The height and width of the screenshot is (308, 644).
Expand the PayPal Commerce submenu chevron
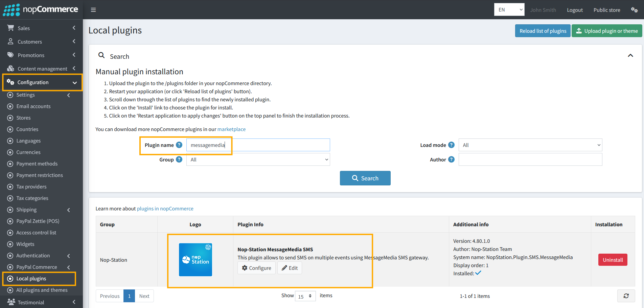coord(69,267)
